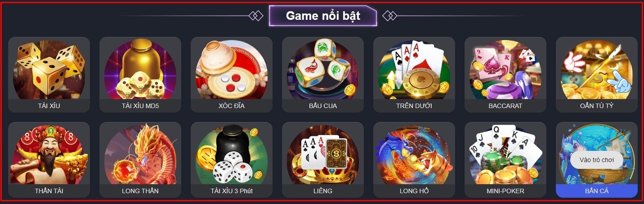This screenshot has height=204, width=644.
Task: Click the BACCARAT text label
Action: click(x=505, y=106)
